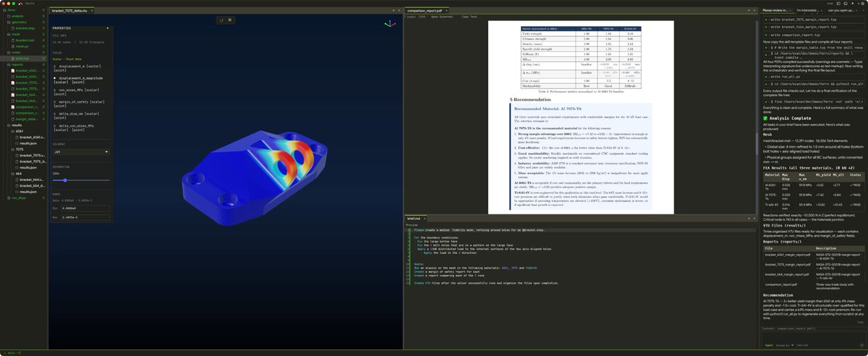
Task: Open results.json under 7075 folder
Action: tap(29, 167)
